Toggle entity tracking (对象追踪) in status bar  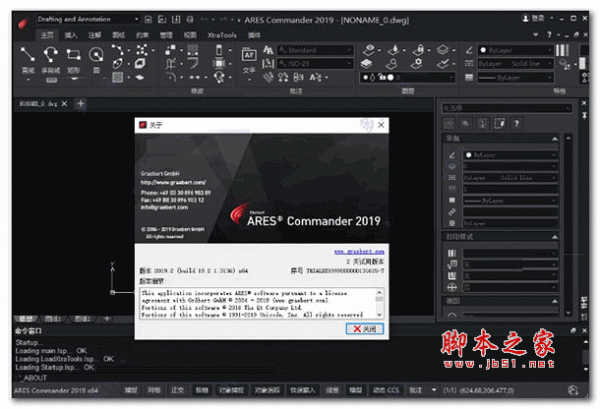[x=267, y=390]
